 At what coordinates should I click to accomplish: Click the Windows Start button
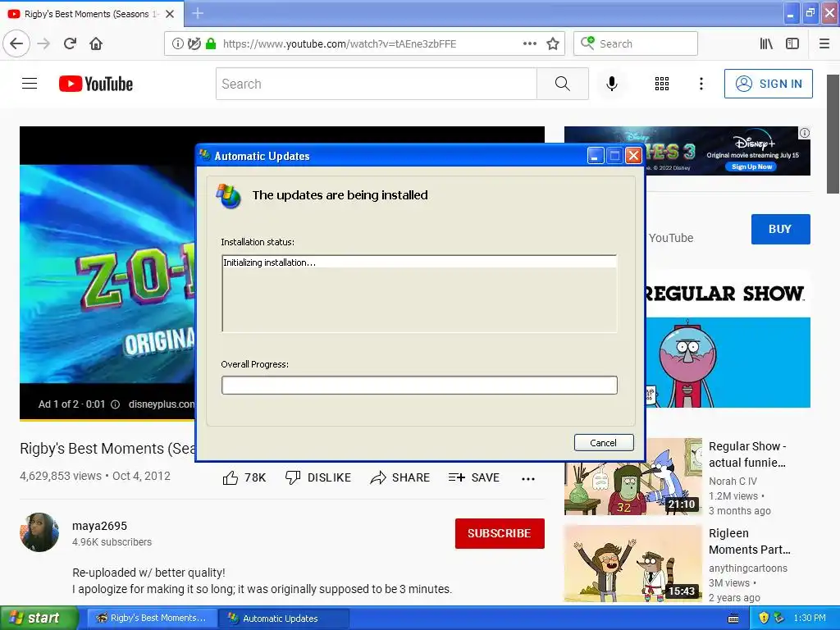[x=39, y=619]
